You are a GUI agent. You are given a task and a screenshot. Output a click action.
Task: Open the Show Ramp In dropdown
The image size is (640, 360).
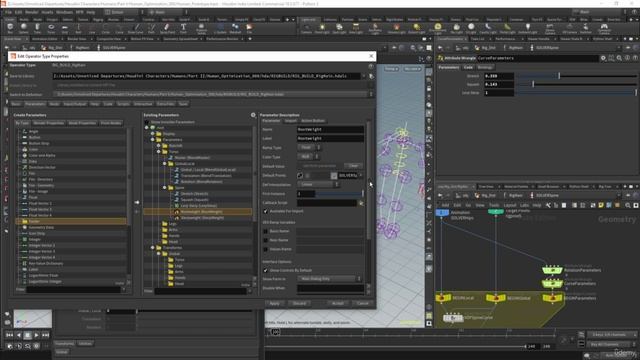coord(330,279)
